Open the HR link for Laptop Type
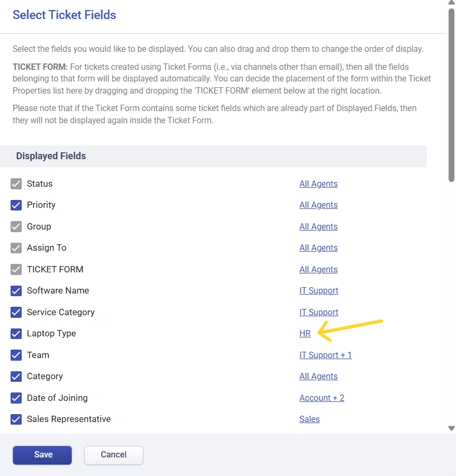This screenshot has width=456, height=476. pyautogui.click(x=305, y=333)
